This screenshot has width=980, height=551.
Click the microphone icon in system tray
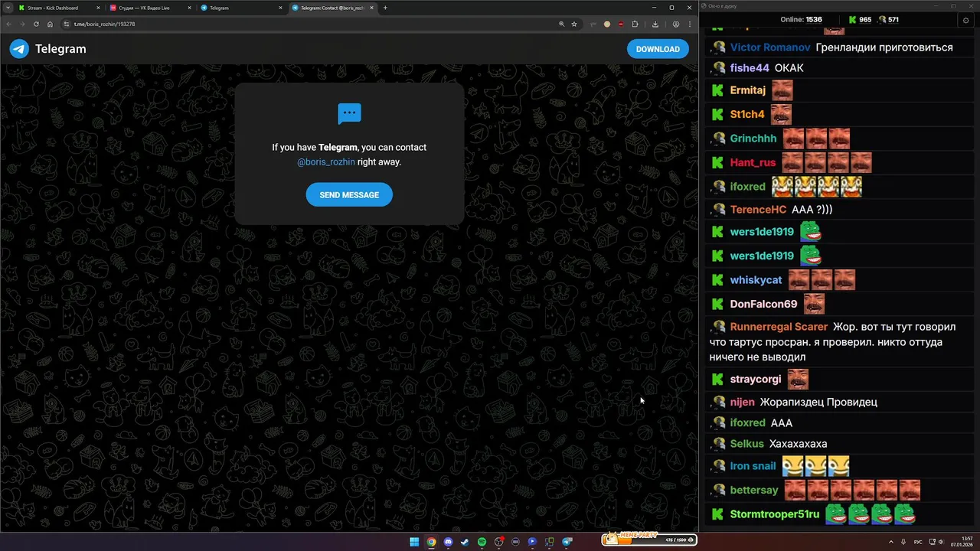coord(903,542)
